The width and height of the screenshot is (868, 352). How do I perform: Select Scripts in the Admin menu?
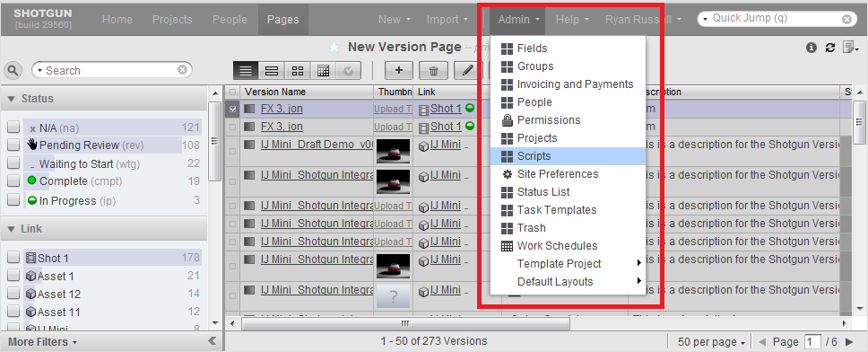point(568,156)
